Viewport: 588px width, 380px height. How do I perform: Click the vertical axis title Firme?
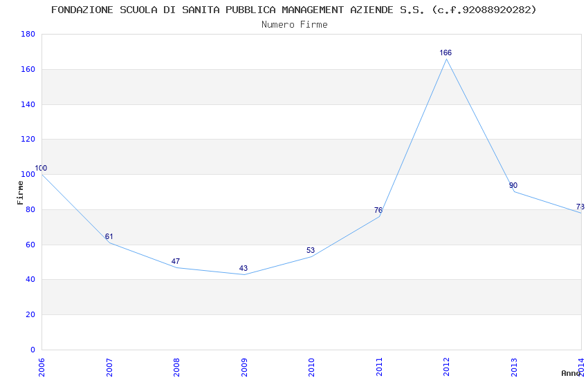pos(20,193)
